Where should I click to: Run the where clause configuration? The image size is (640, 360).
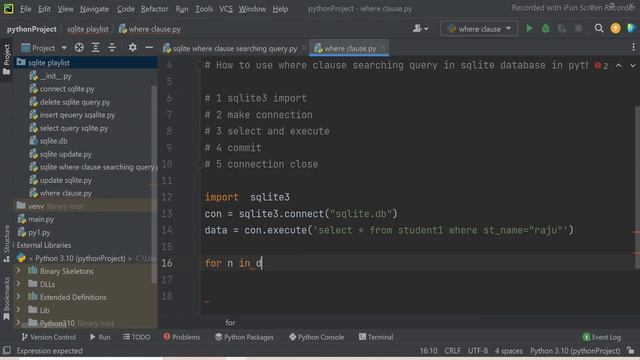tap(529, 29)
